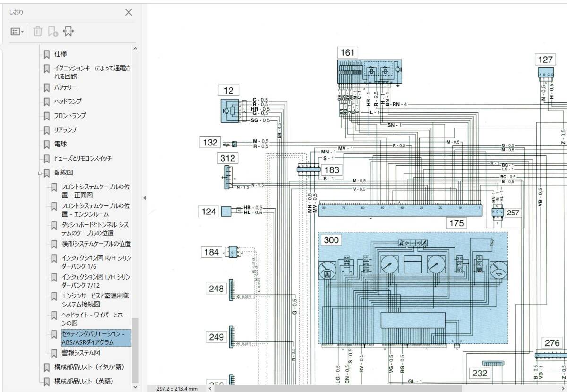Click component label 300 in diagram

[331, 240]
